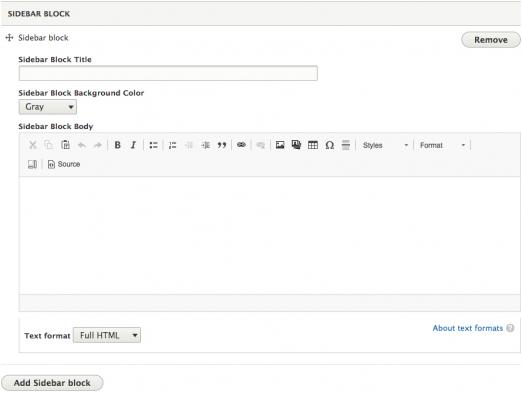522x393 pixels.
Task: Click the 'Sidebar block' row text
Action: pyautogui.click(x=43, y=38)
